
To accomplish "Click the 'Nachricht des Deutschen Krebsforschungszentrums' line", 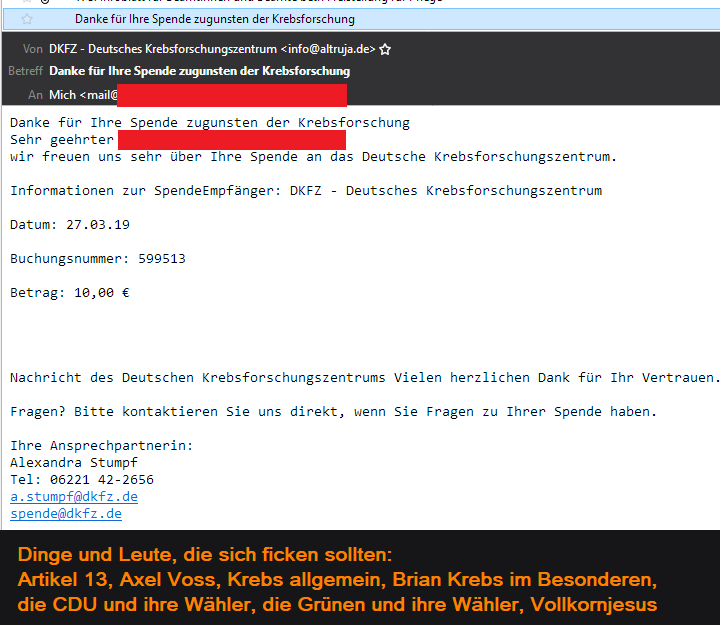I will coord(365,377).
